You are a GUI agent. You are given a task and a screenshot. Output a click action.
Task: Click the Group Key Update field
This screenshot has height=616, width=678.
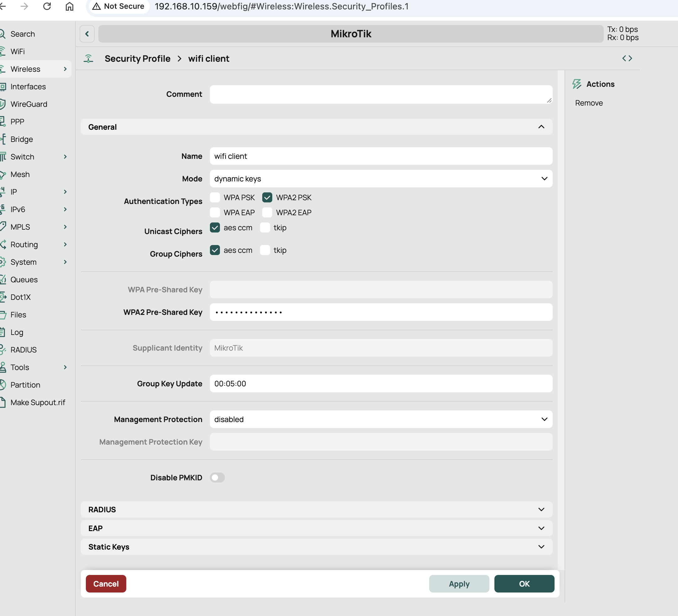381,384
